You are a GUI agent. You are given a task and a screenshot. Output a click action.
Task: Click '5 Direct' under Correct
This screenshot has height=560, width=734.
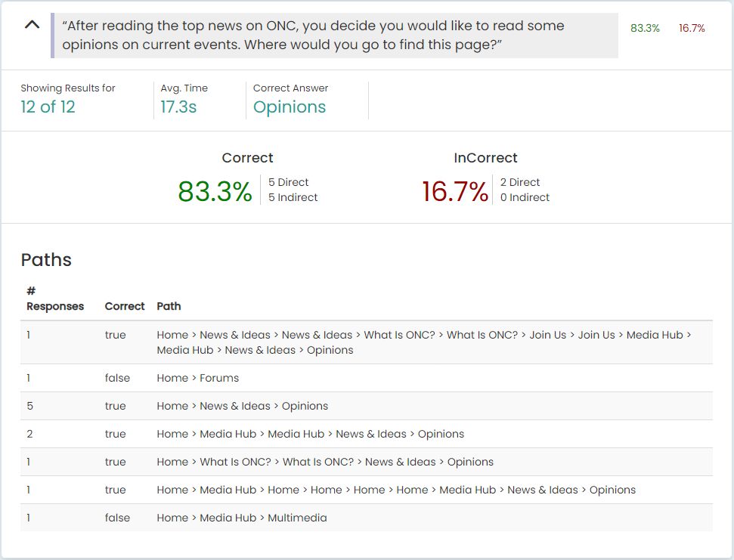click(x=288, y=182)
